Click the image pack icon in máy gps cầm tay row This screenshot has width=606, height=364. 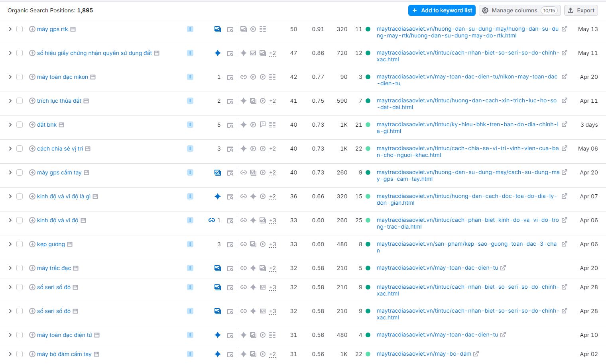218,172
